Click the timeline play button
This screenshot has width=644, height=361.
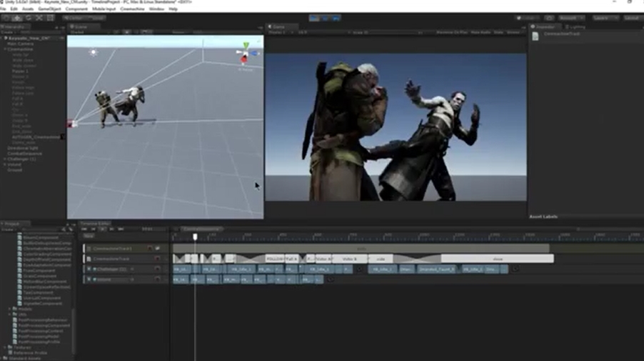103,229
